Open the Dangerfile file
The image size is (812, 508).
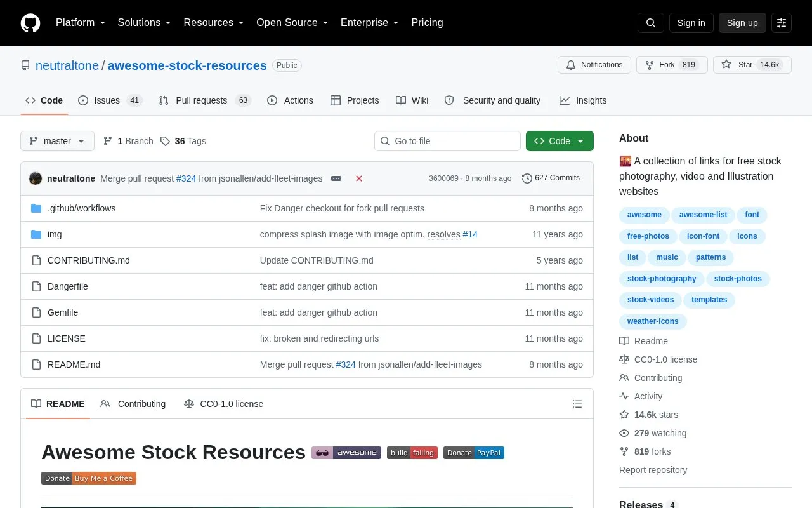68,286
